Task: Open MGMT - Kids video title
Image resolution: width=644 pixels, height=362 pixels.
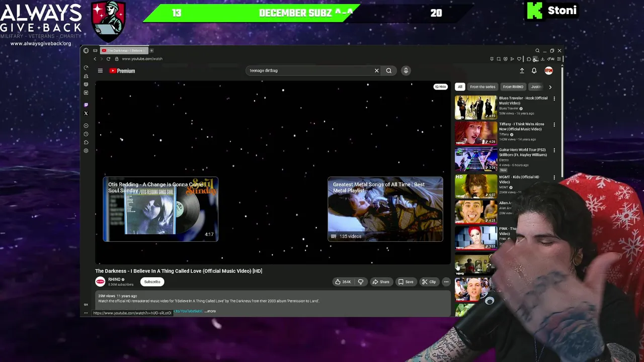Action: coord(519,179)
